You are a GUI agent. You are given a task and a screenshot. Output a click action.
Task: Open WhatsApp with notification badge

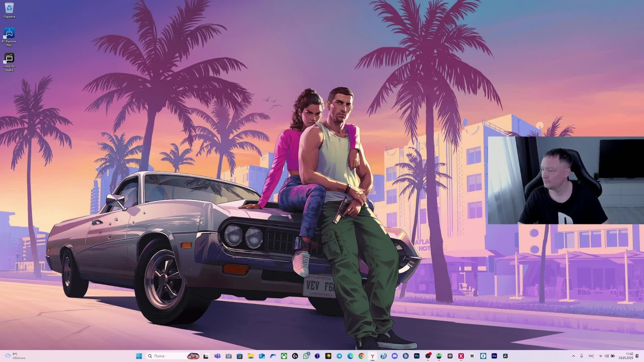pyautogui.click(x=306, y=356)
